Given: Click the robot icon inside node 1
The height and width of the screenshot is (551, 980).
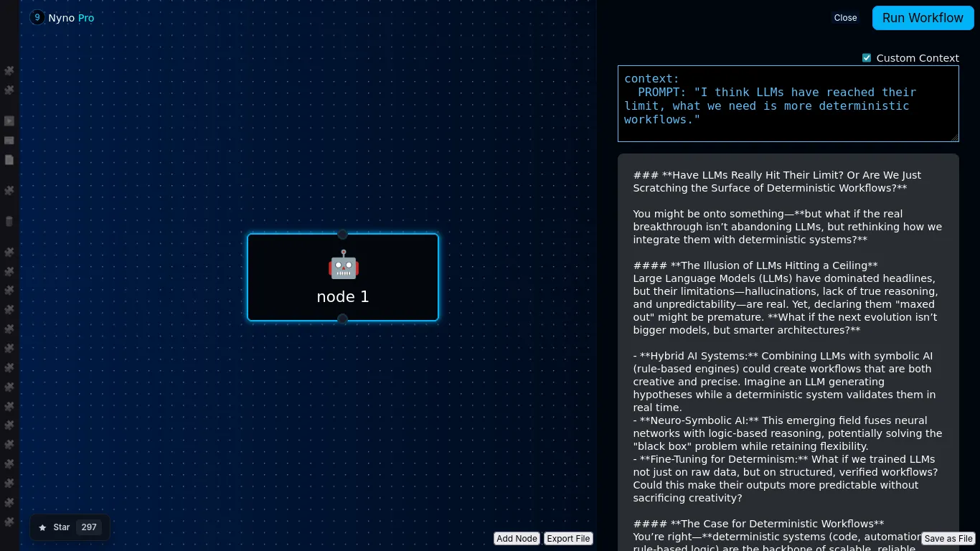Looking at the screenshot, I should point(343,265).
